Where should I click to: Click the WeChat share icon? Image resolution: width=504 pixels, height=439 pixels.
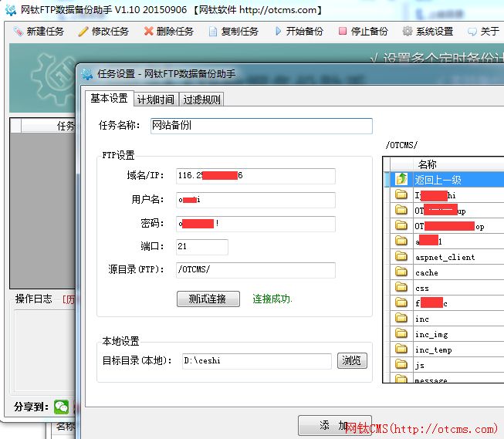tap(62, 407)
